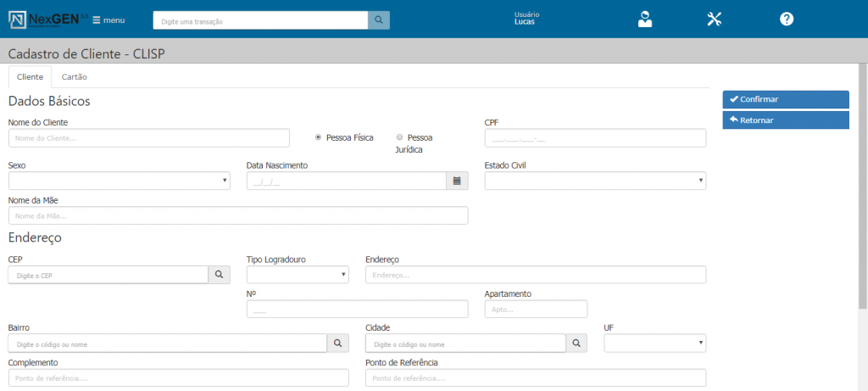
Task: Click the Nome do Cliente input field
Action: coord(149,138)
